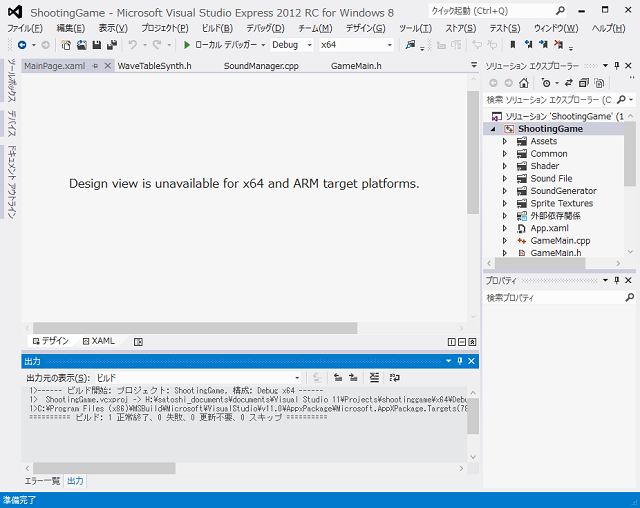Toggle auto-hide pin on the Output panel
The image size is (640, 508).
click(459, 361)
